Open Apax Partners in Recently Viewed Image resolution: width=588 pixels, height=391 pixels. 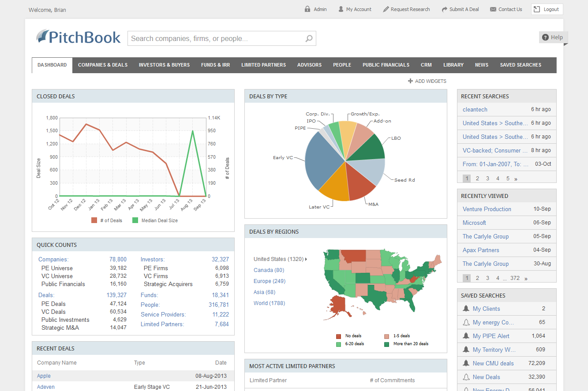[x=481, y=250]
